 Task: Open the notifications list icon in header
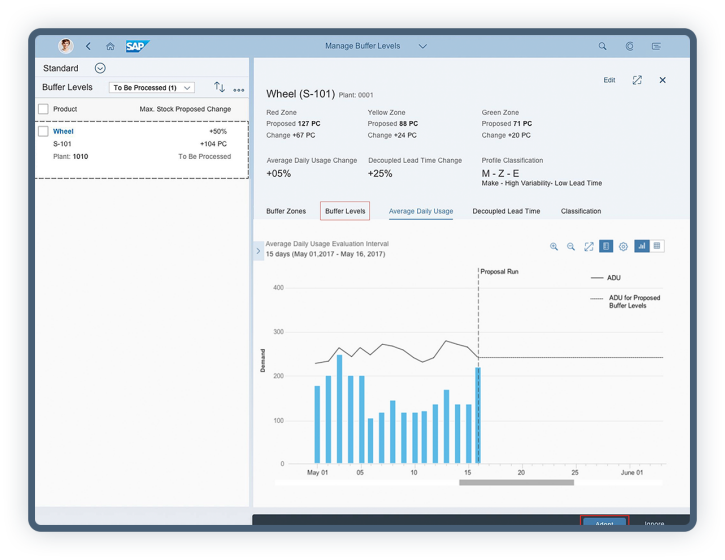pyautogui.click(x=656, y=46)
